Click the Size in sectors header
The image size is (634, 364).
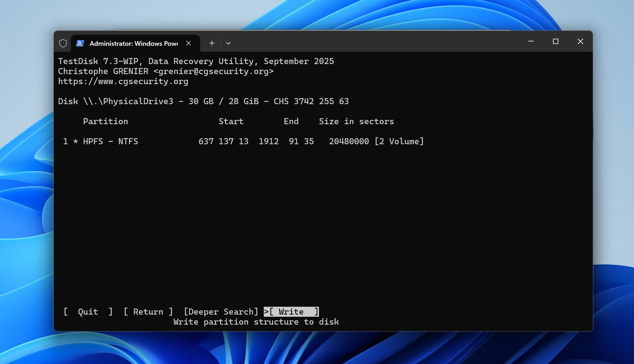tap(357, 121)
